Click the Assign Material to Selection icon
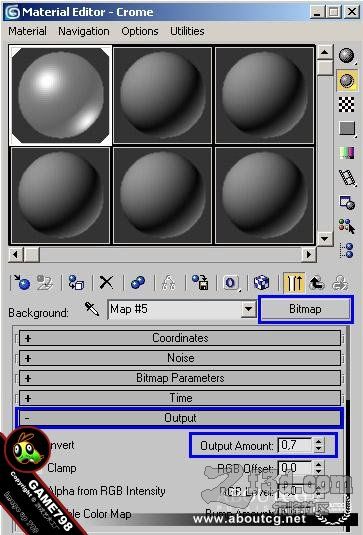The height and width of the screenshot is (535, 363). point(76,283)
